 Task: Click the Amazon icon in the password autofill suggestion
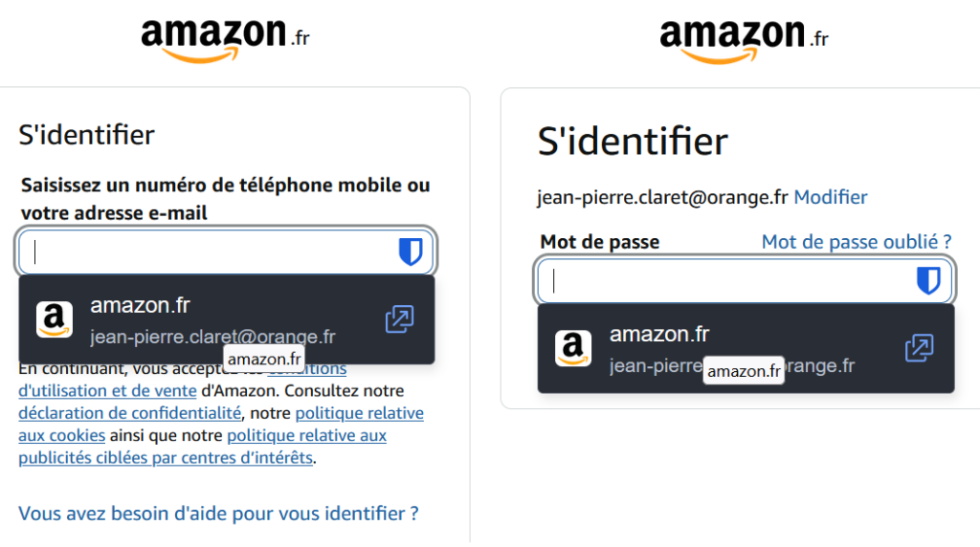(x=573, y=349)
